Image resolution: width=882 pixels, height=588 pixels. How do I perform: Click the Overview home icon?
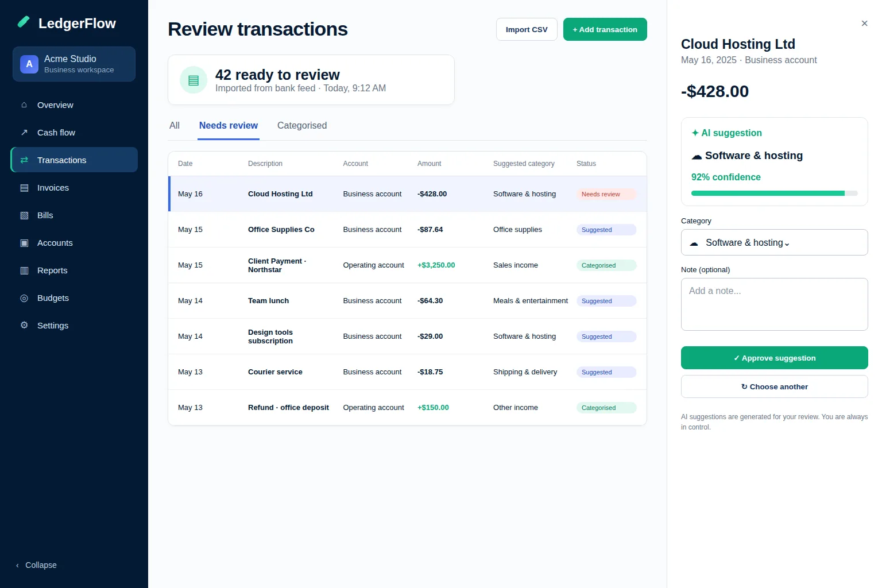pyautogui.click(x=24, y=105)
